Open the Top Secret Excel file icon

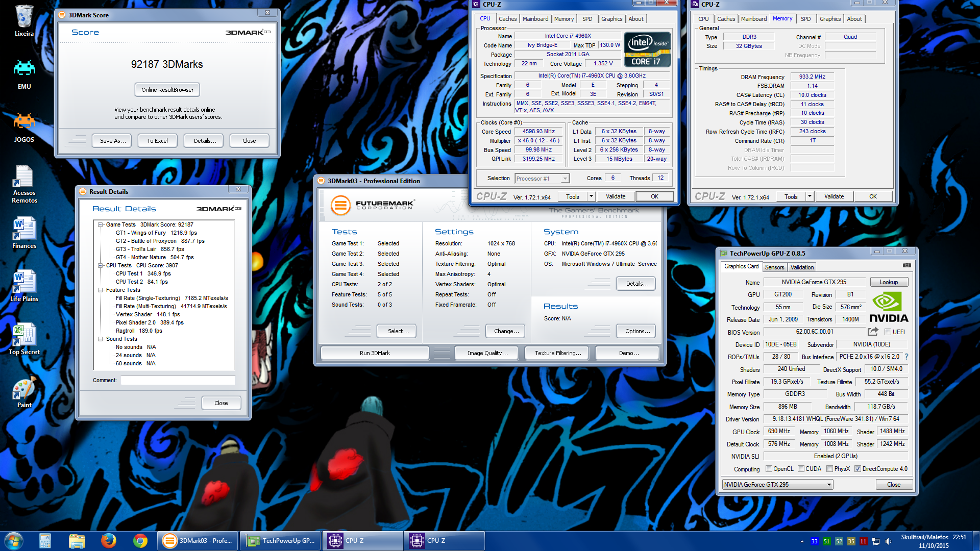click(x=24, y=339)
